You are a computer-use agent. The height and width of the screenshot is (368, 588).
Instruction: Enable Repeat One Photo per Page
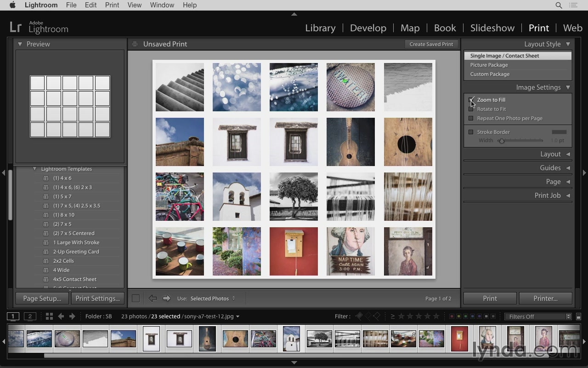(471, 118)
